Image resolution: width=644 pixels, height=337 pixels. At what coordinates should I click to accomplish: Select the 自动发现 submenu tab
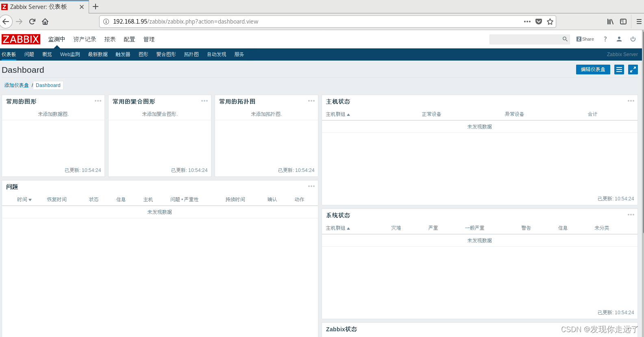coord(217,54)
